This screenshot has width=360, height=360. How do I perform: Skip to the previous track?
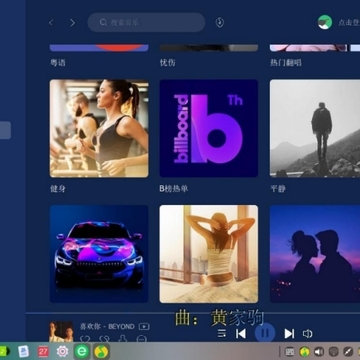[x=241, y=333]
